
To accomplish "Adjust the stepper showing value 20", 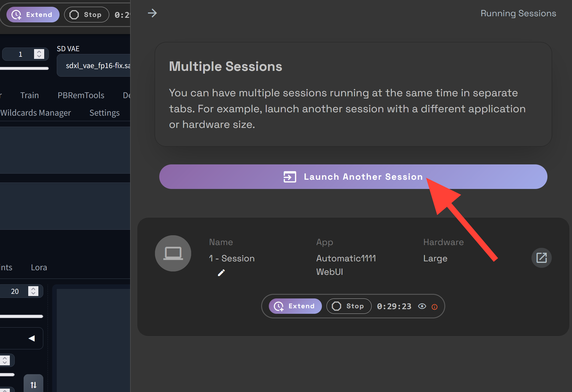I will point(33,291).
